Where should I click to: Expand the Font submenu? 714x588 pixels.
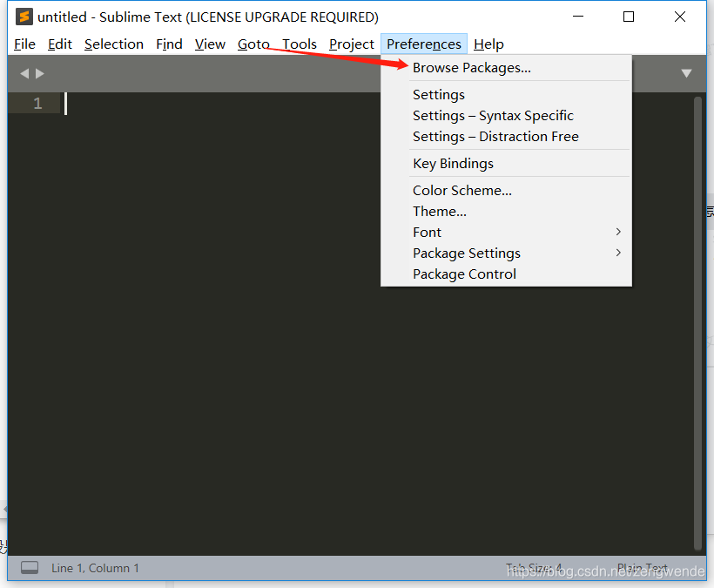pos(506,233)
